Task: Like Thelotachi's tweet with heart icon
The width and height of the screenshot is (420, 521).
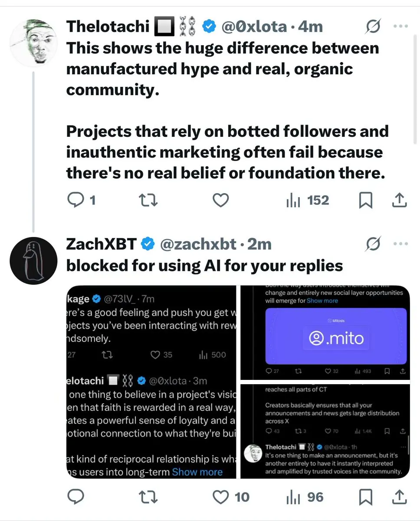Action: click(221, 200)
